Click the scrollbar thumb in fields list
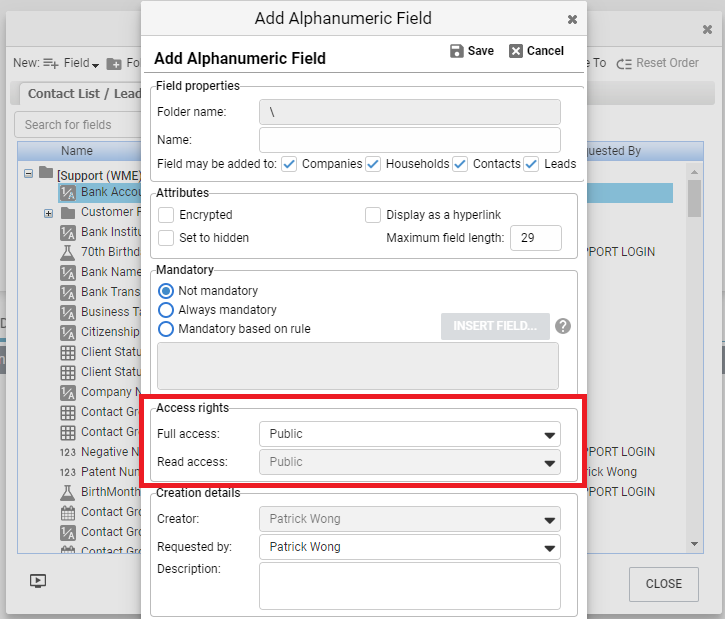 pyautogui.click(x=694, y=198)
